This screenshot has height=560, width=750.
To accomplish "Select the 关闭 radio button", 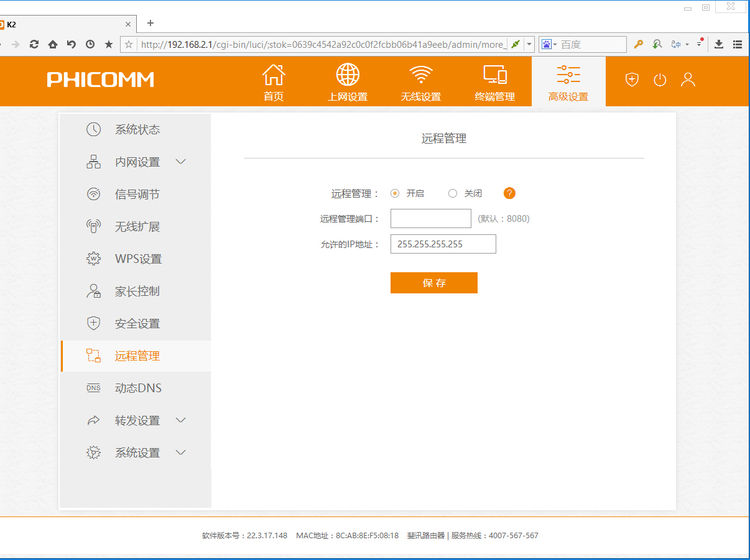I will (x=452, y=193).
